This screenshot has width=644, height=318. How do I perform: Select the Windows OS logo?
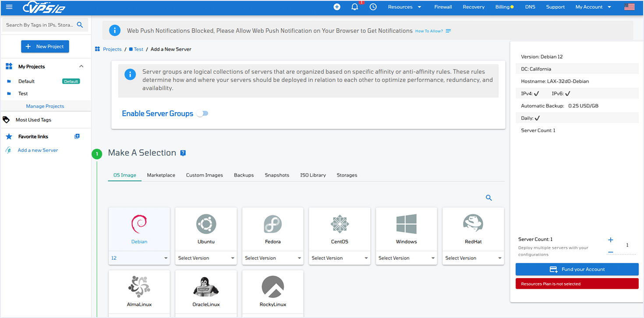coord(406,224)
